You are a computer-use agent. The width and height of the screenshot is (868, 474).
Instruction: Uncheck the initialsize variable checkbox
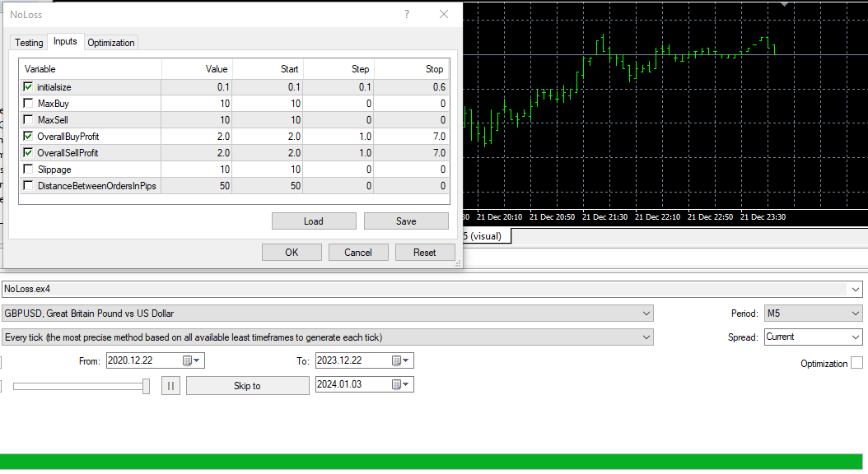[28, 87]
